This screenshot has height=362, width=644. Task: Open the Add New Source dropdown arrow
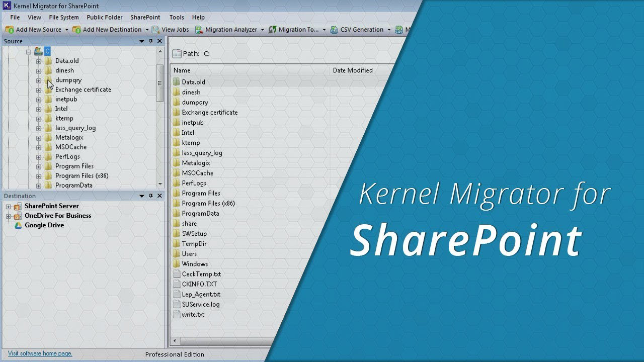point(66,29)
